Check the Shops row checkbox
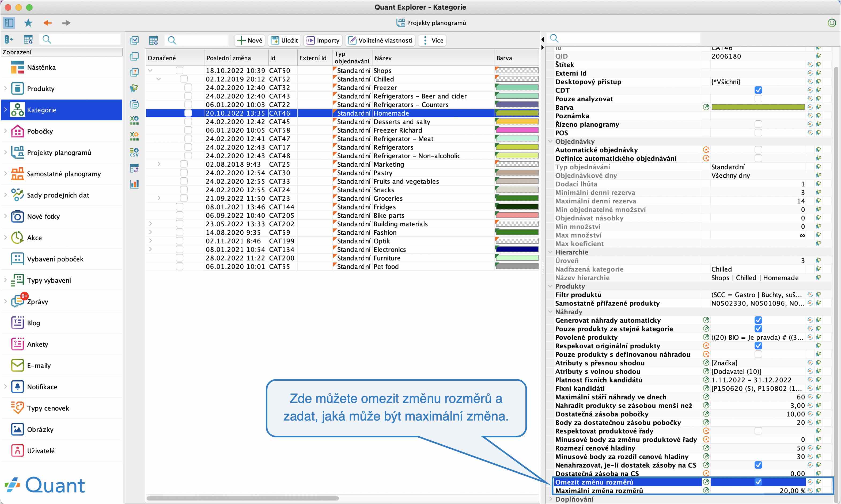The height and width of the screenshot is (504, 841). 179,70
